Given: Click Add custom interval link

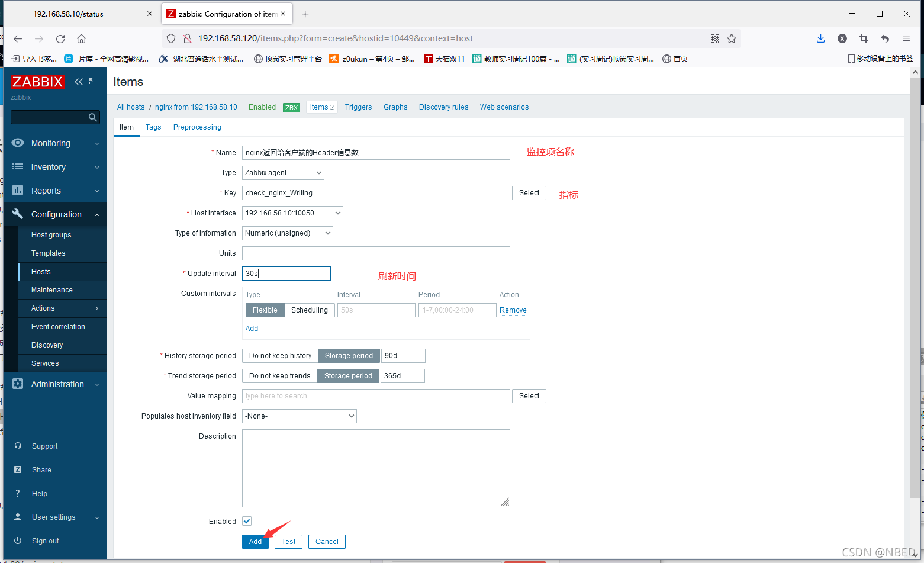Looking at the screenshot, I should tap(252, 328).
